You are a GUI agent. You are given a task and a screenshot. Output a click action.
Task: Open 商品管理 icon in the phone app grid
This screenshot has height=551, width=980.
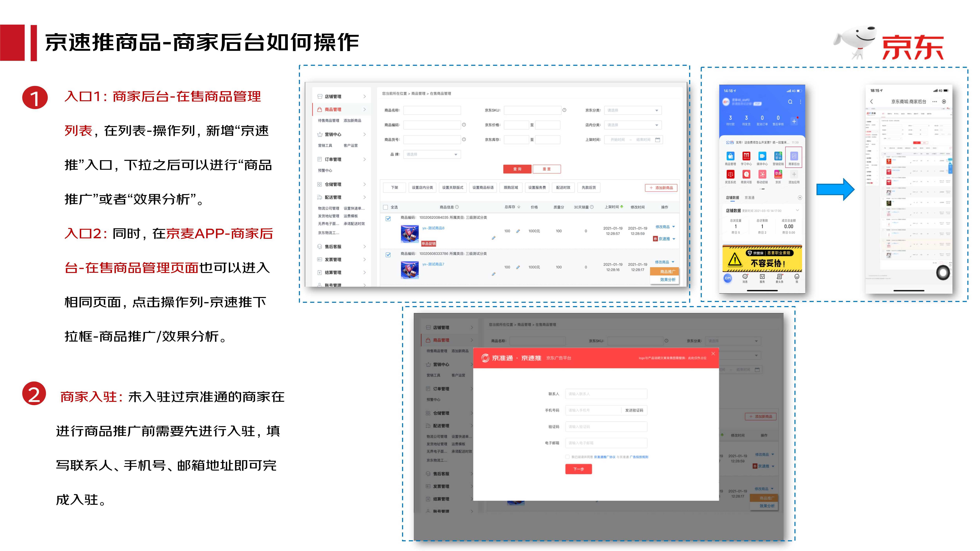point(730,156)
